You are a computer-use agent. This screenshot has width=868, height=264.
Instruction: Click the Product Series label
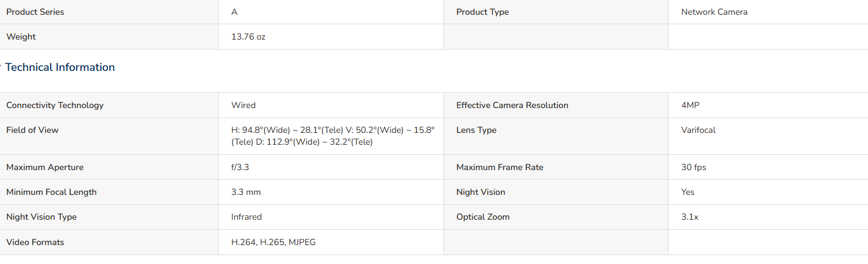click(35, 12)
